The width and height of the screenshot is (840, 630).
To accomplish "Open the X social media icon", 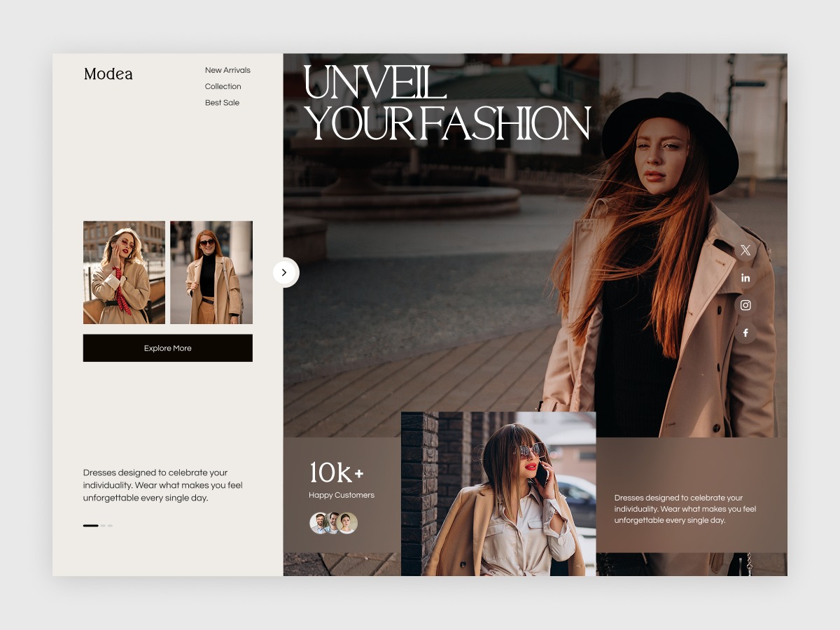I will pyautogui.click(x=745, y=249).
